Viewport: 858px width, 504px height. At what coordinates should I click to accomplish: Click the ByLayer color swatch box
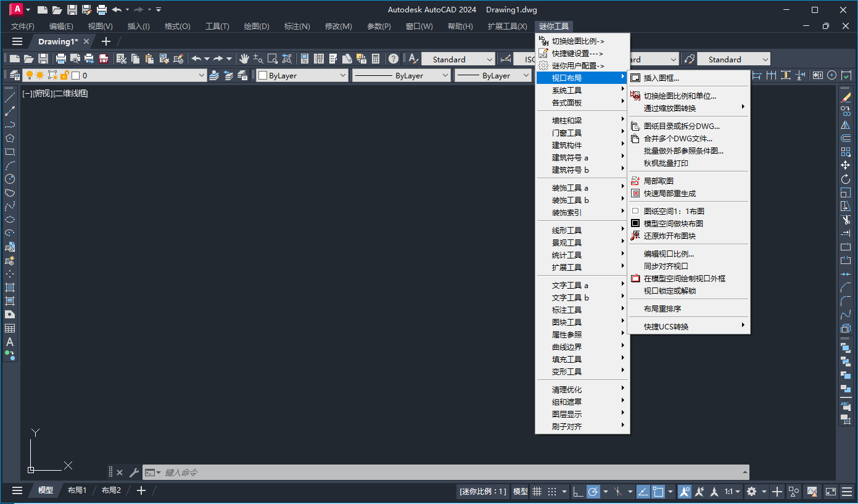(x=263, y=75)
